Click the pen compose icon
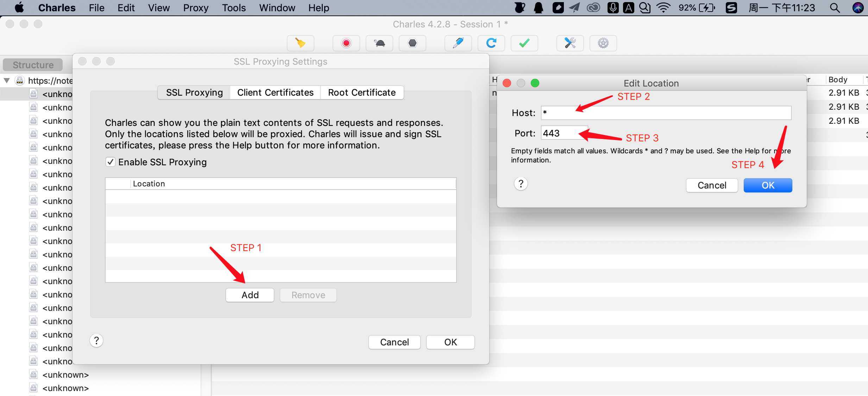This screenshot has height=396, width=868. click(458, 43)
